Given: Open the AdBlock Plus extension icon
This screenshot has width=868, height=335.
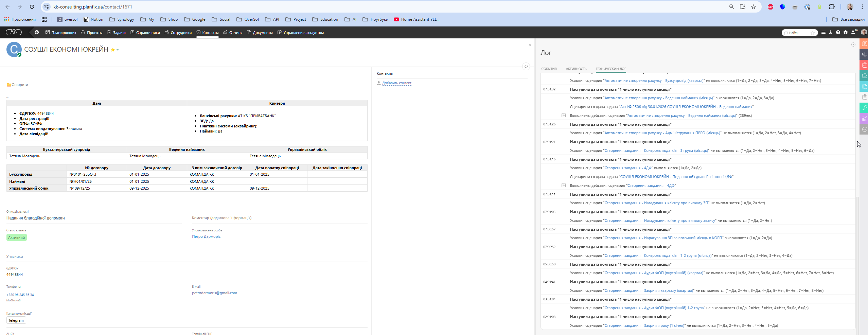Looking at the screenshot, I should point(770,7).
